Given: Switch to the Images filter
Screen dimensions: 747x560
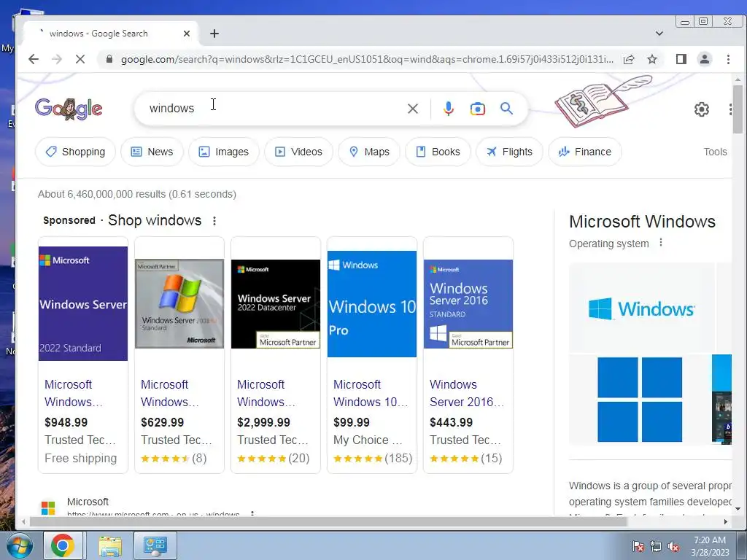Looking at the screenshot, I should point(223,152).
